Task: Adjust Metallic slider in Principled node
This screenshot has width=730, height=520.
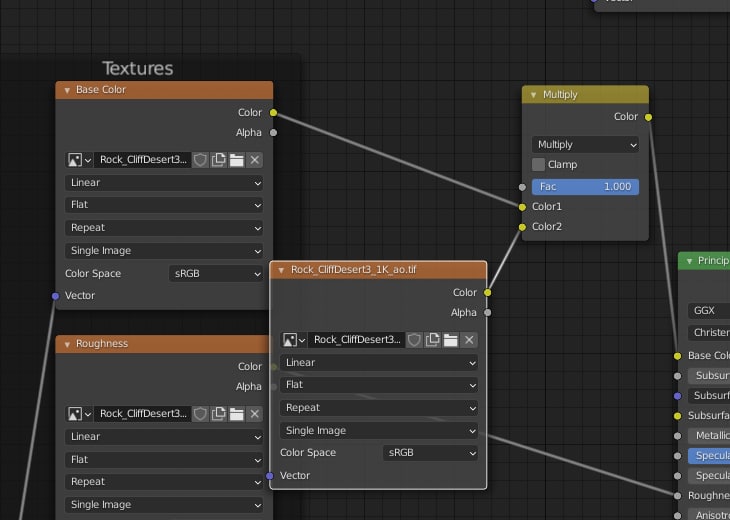Action: tap(709, 436)
